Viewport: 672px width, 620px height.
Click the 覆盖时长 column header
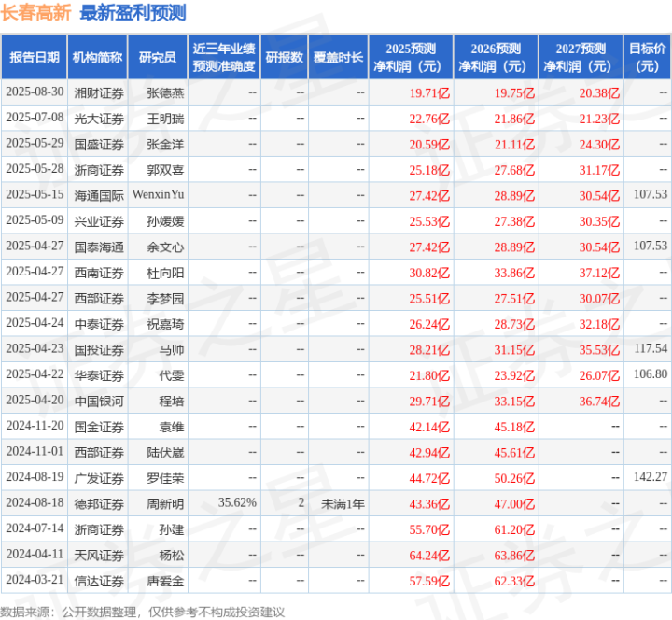pyautogui.click(x=338, y=57)
